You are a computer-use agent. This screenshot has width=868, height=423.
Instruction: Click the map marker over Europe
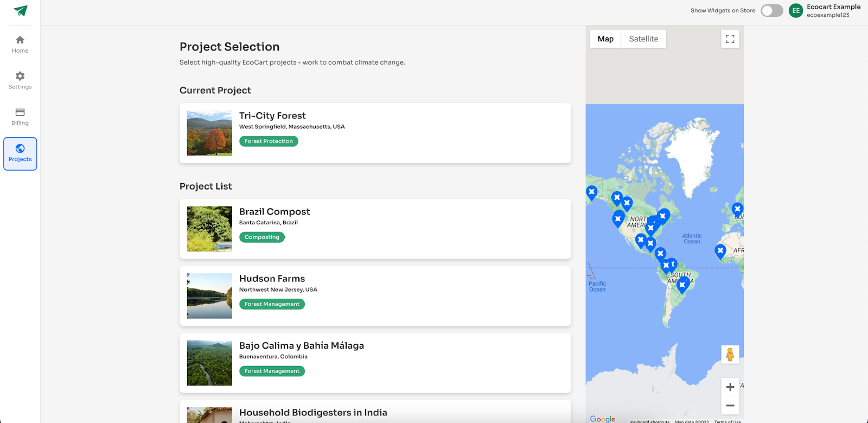coord(737,210)
